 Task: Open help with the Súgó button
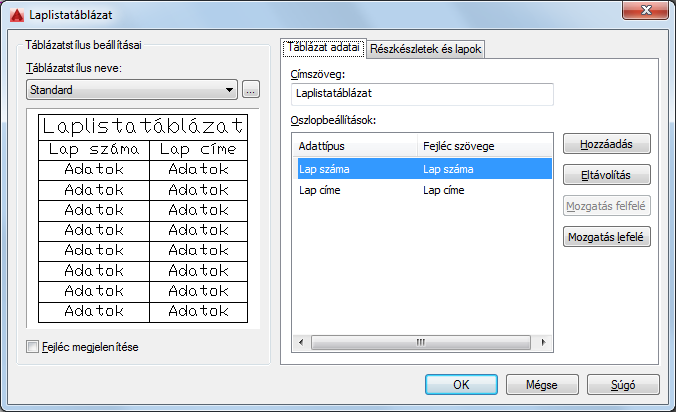click(623, 384)
